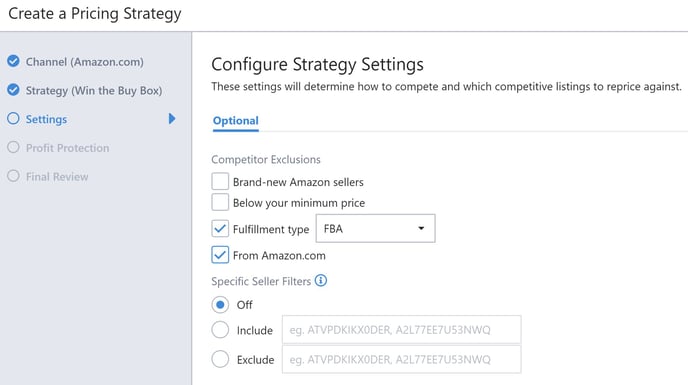Uncheck the From Amazon.com checkbox
The image size is (688, 385).
220,255
